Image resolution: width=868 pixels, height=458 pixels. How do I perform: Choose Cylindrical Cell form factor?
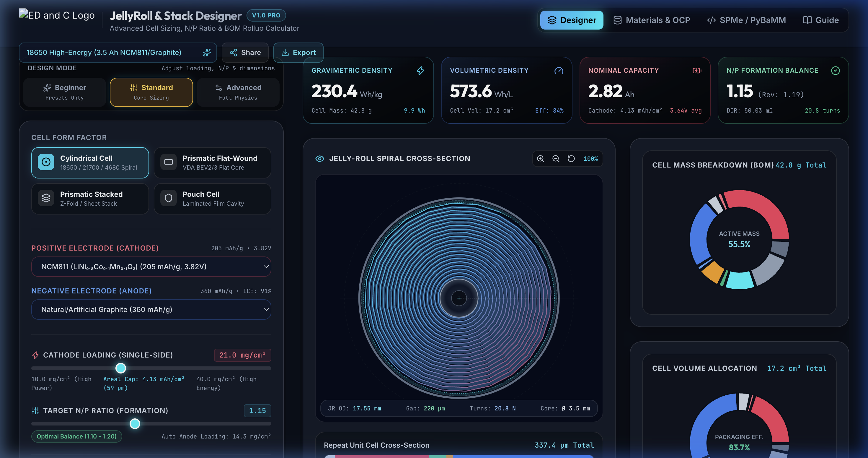click(90, 163)
